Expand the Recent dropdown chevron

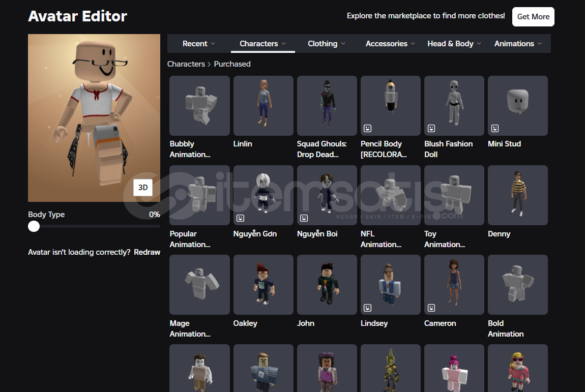point(213,44)
